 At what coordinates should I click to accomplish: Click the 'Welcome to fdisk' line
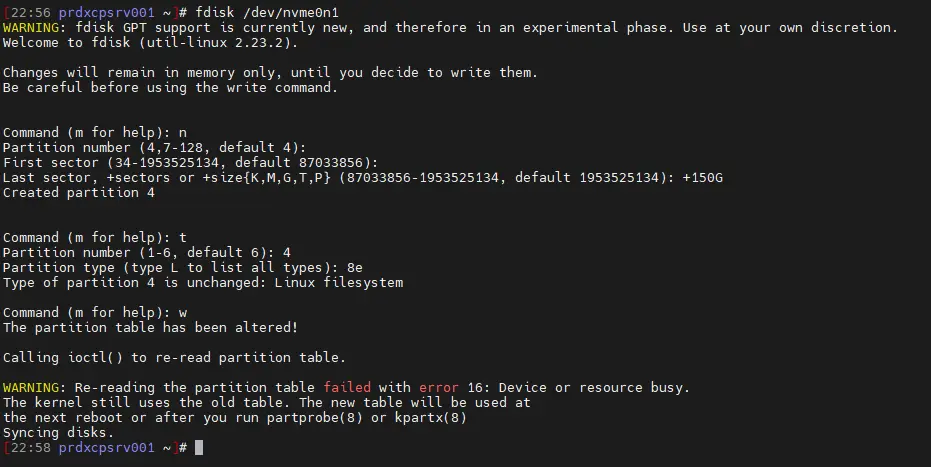tap(150, 43)
